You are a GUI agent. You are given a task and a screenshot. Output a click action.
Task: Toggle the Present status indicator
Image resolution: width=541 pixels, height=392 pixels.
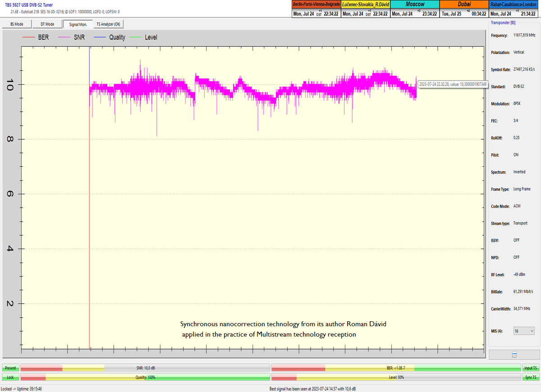(10, 368)
